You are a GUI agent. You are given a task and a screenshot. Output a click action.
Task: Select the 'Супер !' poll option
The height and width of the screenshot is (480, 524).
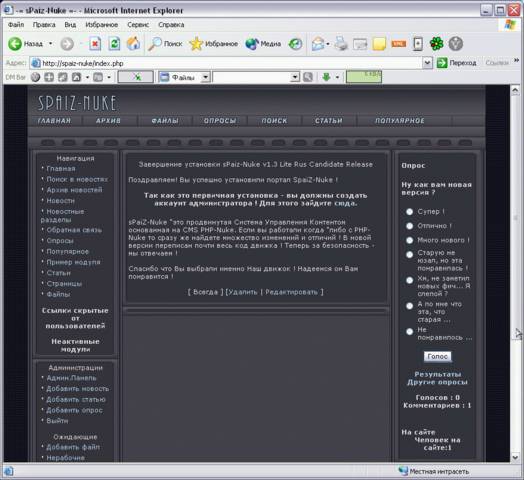pos(409,212)
